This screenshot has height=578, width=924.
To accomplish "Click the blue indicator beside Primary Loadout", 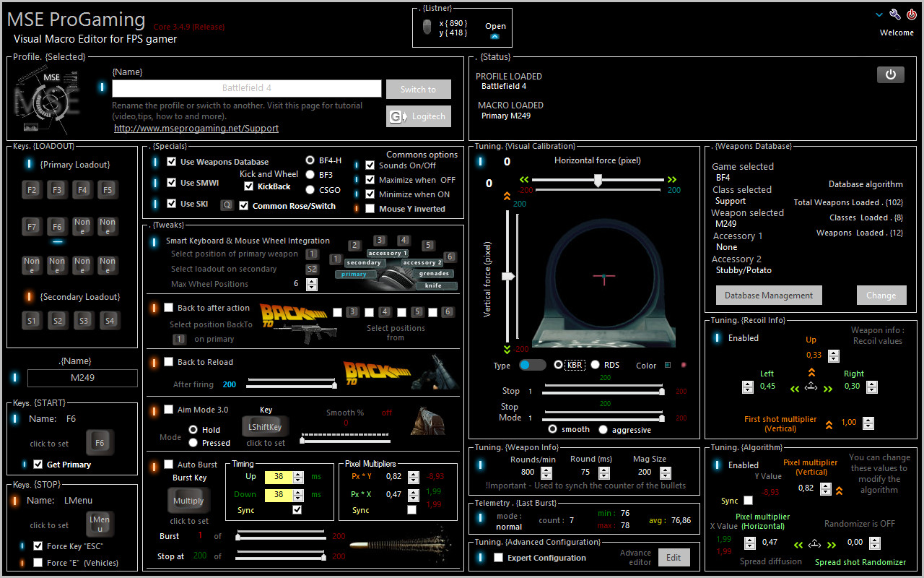I will click(x=30, y=165).
